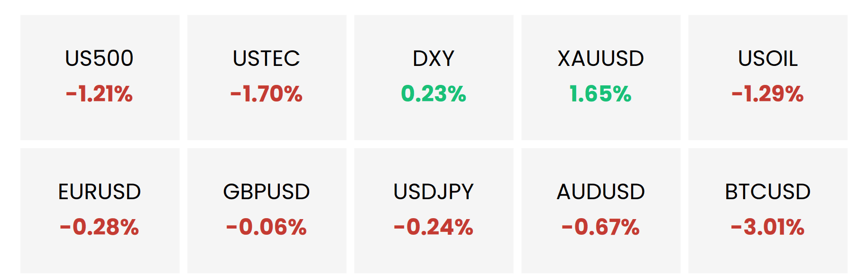Click the US500 symbol label
Screen dimensions: 868x276
(x=99, y=59)
